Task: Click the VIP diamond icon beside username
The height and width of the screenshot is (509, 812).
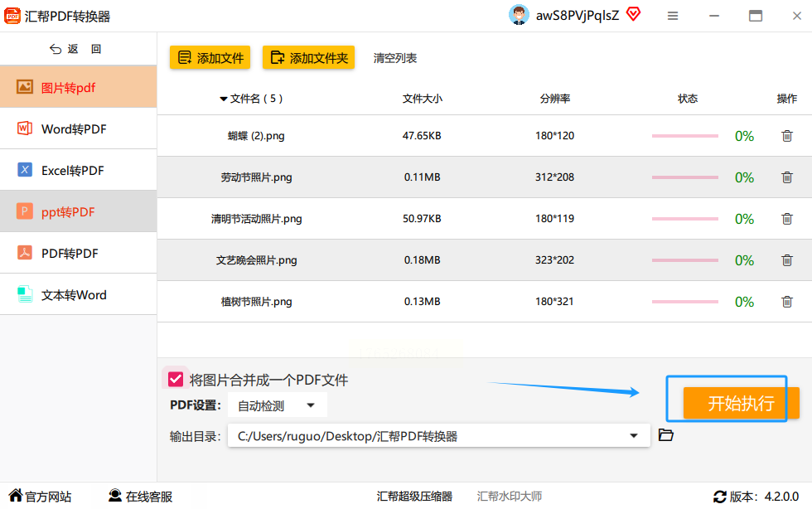Action: pyautogui.click(x=633, y=15)
